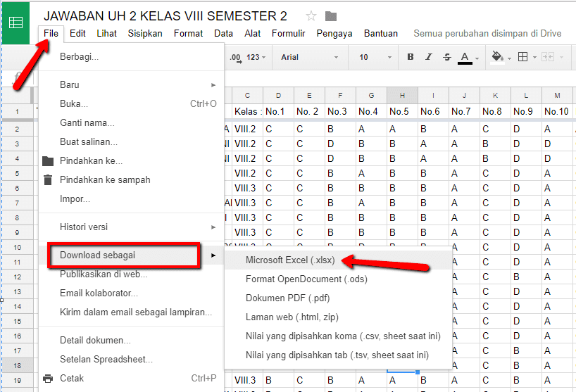Increase decimal places button
The image size is (576, 392).
point(235,58)
